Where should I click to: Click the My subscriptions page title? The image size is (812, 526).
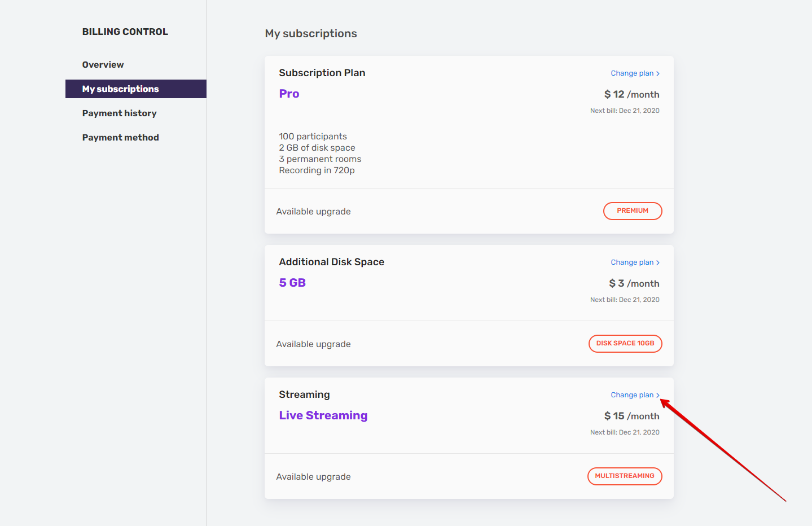point(311,34)
